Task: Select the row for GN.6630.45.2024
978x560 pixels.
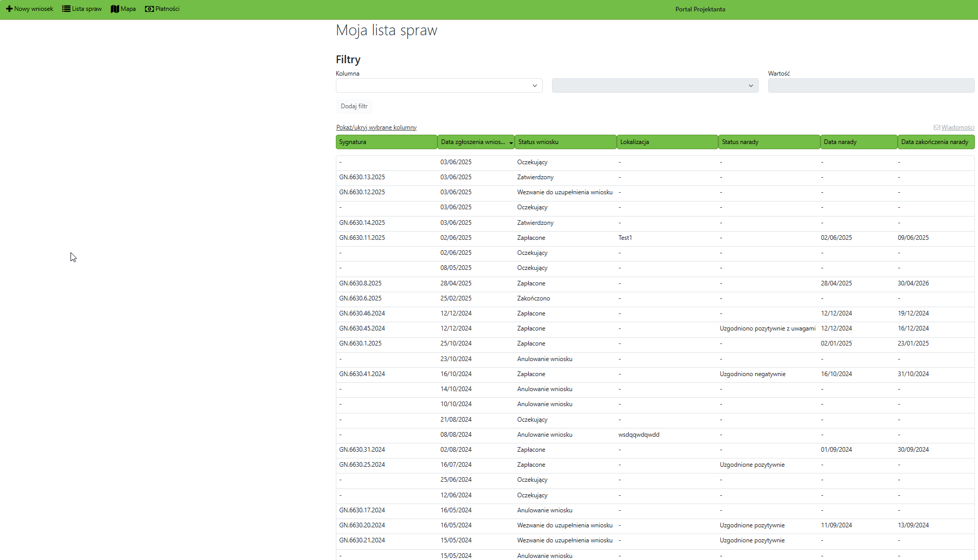Action: coord(362,328)
